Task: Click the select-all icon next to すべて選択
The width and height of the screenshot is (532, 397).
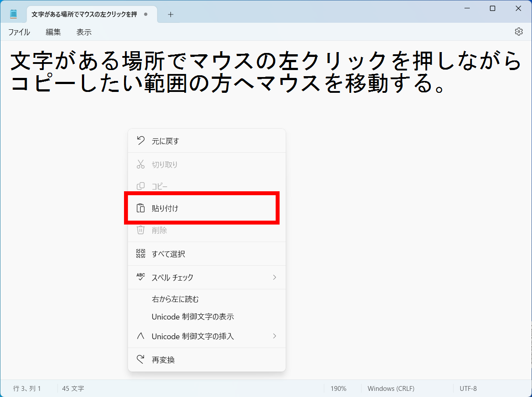Action: [140, 253]
